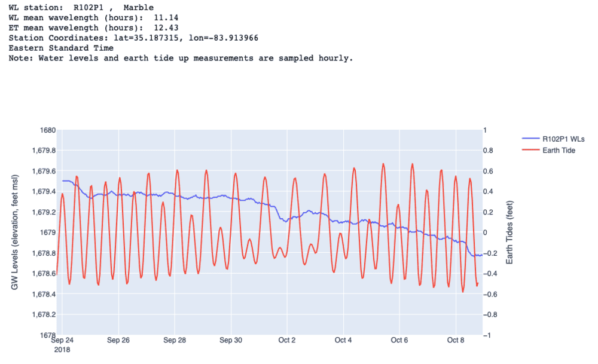Select the Oct 6 date label
This screenshot has width=598, height=364.
(x=399, y=341)
